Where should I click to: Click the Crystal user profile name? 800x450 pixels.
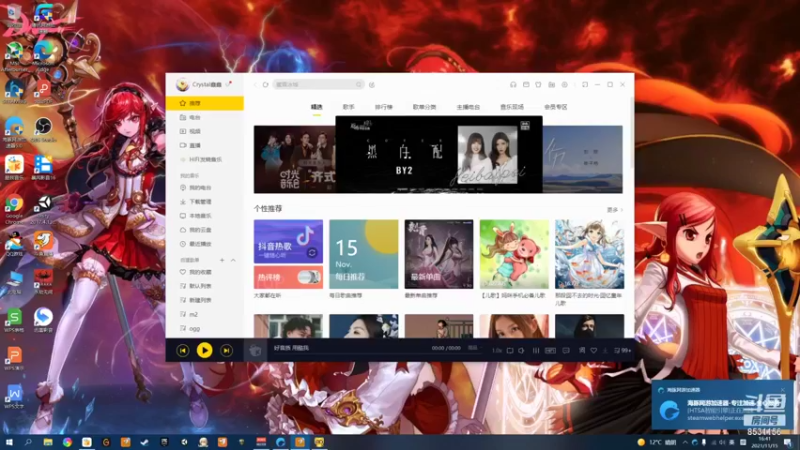[x=207, y=84]
